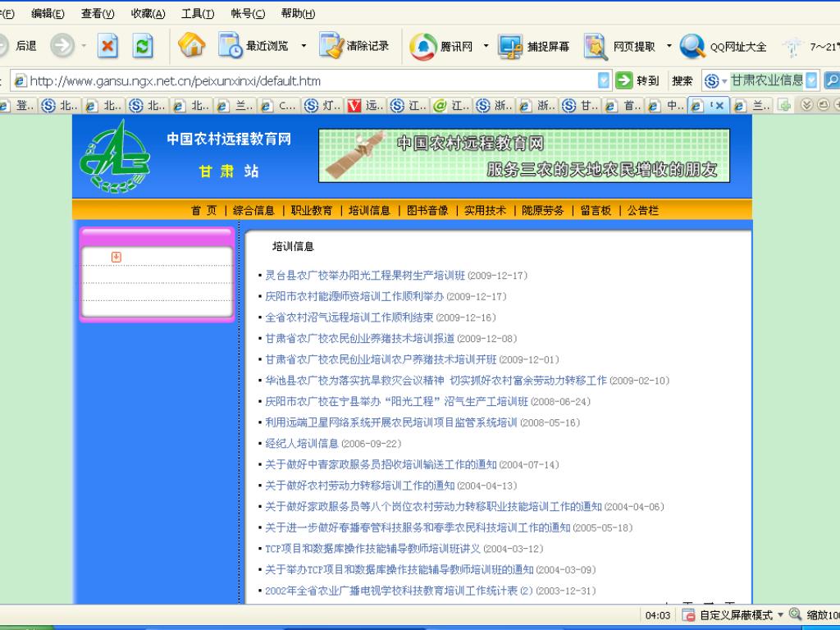The image size is (840, 630).
Task: Click the zoom magnifier in status bar
Action: 795,614
